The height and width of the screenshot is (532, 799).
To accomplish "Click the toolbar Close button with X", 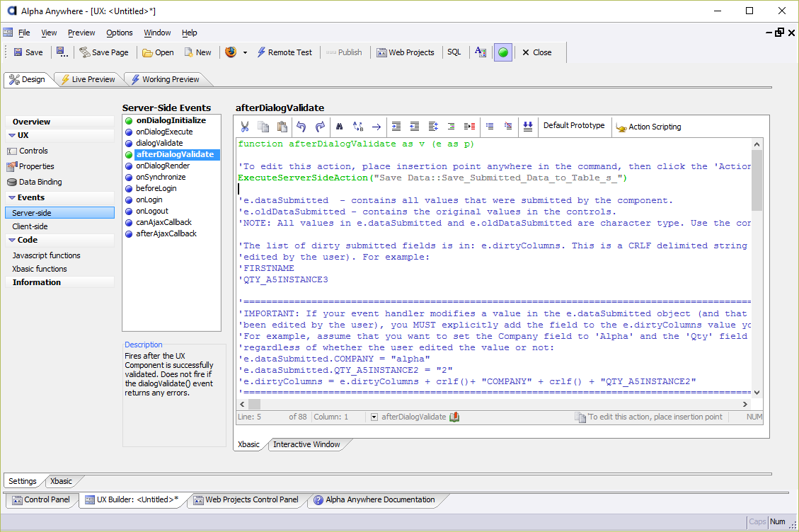I will 537,52.
